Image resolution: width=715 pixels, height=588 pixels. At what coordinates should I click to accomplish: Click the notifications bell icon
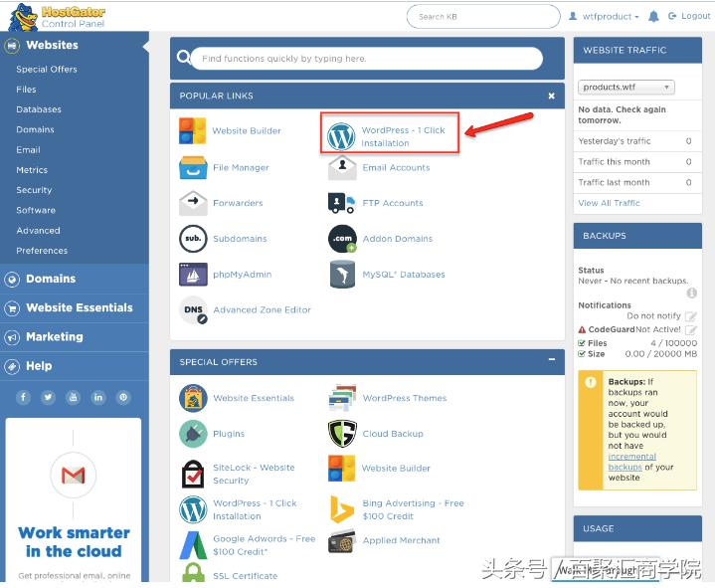pos(653,17)
